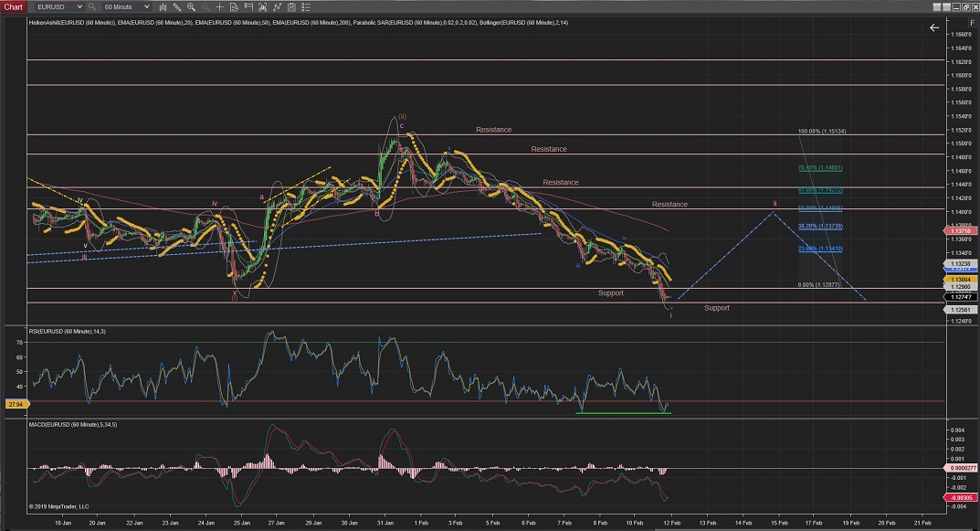The image size is (980, 531).
Task: Open the data box icon
Action: coord(235,6)
